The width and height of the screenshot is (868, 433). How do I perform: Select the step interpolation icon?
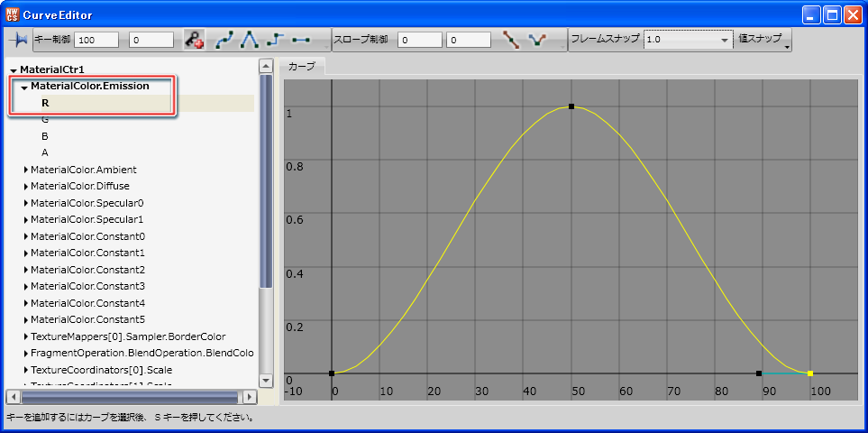point(275,40)
